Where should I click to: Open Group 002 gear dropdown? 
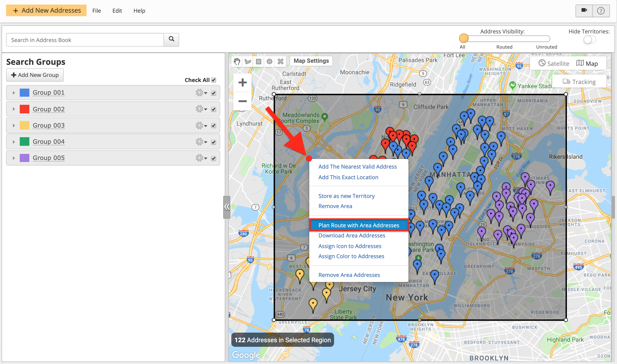(201, 109)
